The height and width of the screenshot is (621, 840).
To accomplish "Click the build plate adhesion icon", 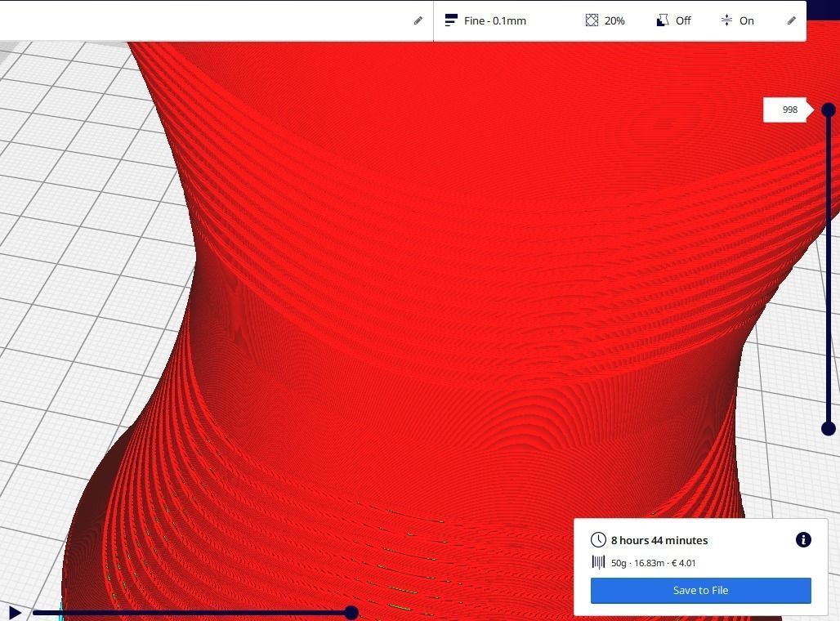I will coord(726,20).
